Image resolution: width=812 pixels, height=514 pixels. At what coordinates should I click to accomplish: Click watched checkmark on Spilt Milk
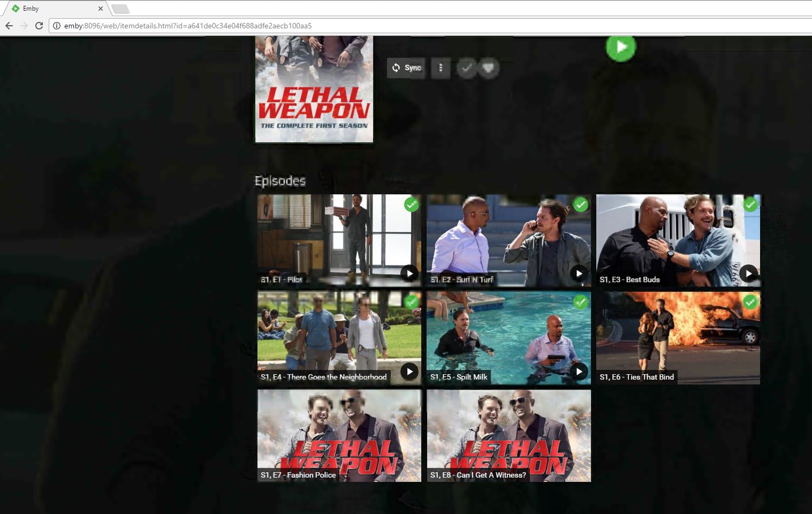(580, 302)
